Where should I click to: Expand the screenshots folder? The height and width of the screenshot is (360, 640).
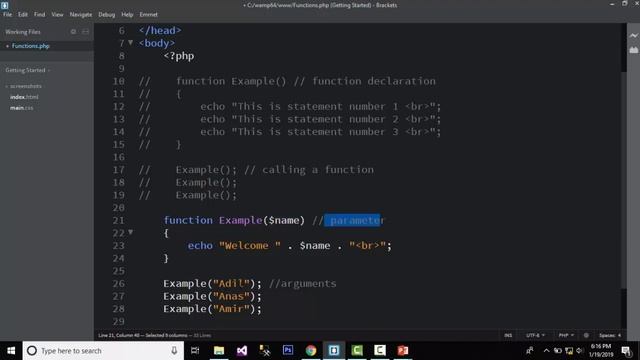[24, 86]
